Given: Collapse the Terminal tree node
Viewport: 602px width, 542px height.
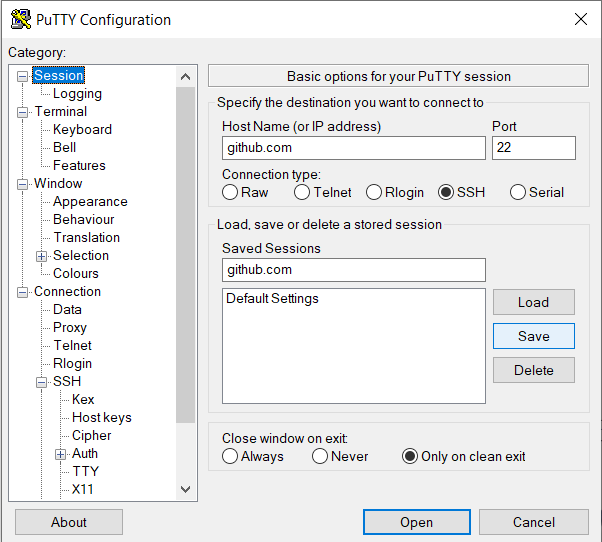Looking at the screenshot, I should click(22, 112).
